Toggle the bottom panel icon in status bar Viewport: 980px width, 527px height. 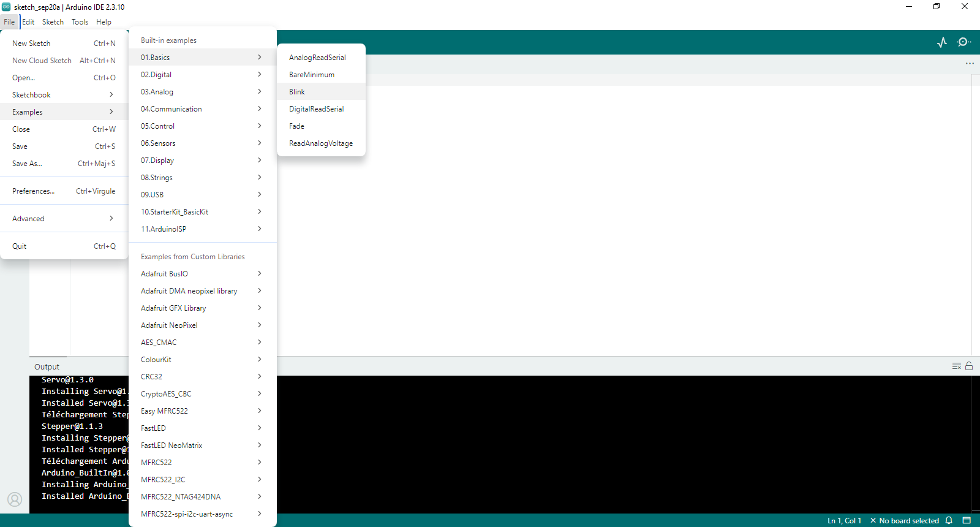967,520
